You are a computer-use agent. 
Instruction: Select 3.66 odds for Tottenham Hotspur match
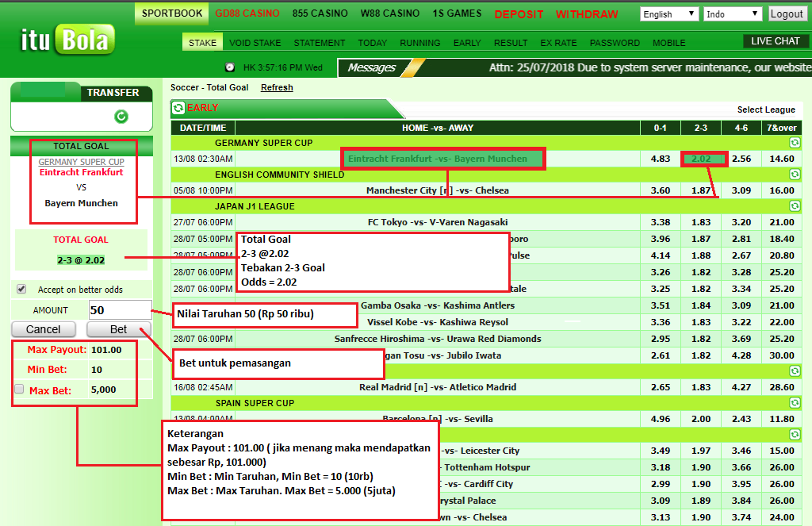point(741,467)
